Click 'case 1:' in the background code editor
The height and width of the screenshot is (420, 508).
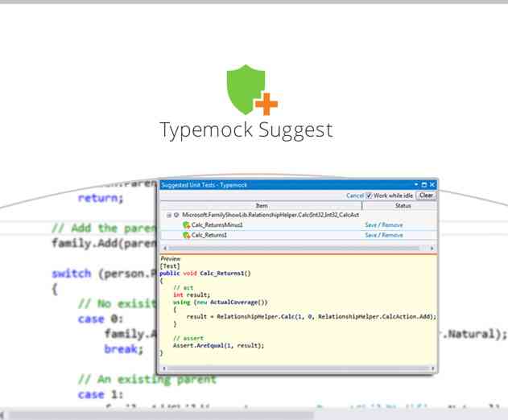[x=101, y=394]
